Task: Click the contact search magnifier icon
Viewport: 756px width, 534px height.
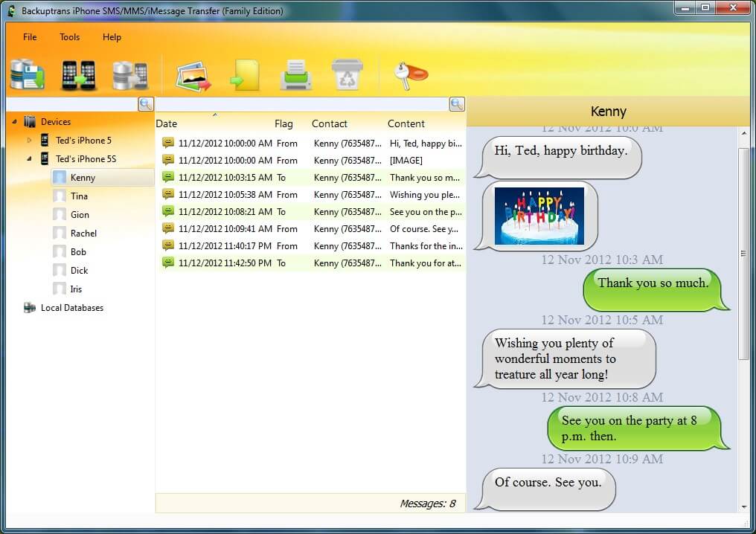Action: (x=146, y=103)
